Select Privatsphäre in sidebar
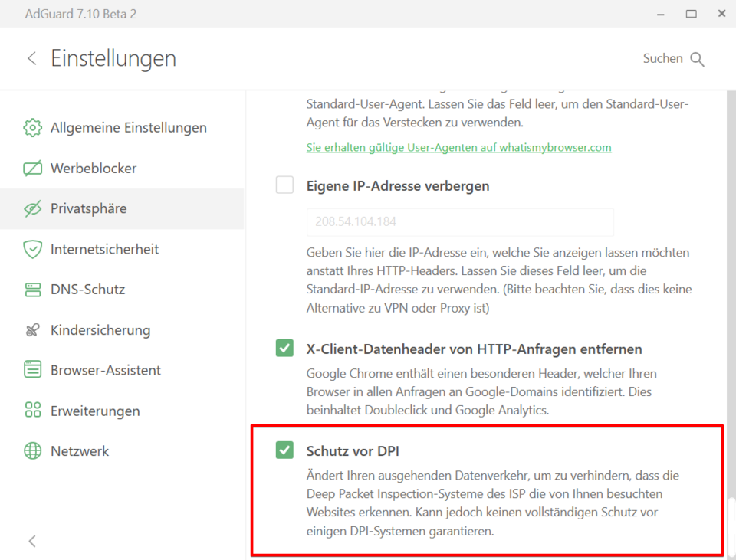Screen dimensions: 736x560 pyautogui.click(x=122, y=208)
